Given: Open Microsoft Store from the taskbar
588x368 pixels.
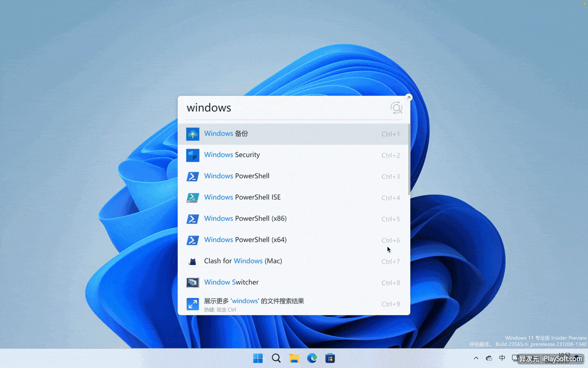Looking at the screenshot, I should click(x=330, y=358).
